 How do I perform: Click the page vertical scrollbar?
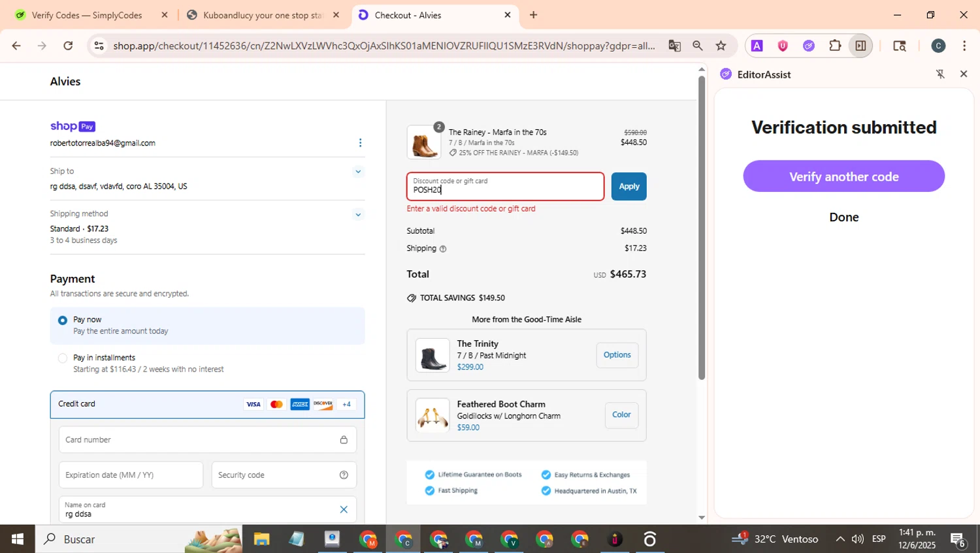pos(702,227)
